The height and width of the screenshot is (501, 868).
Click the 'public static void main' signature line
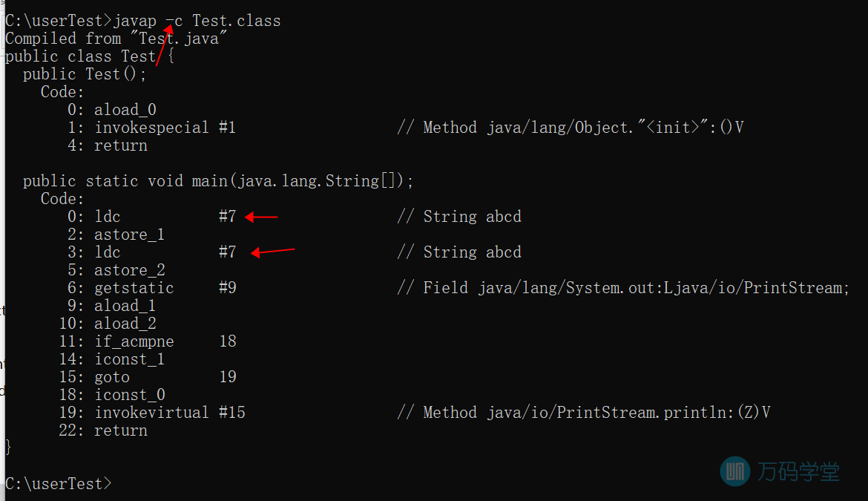pyautogui.click(x=218, y=181)
